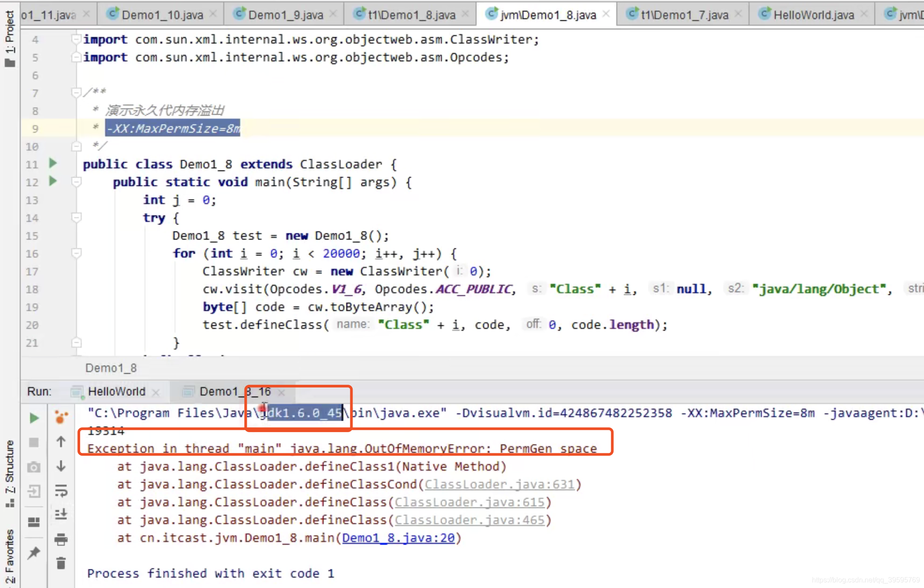This screenshot has height=588, width=924.
Task: Go down the stack trace
Action: coord(61,466)
